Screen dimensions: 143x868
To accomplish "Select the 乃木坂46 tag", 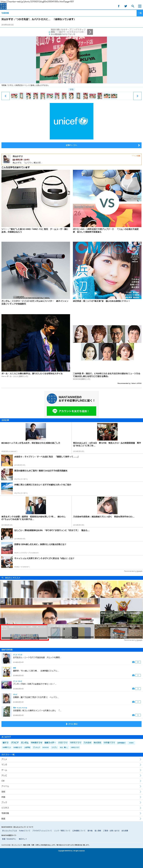I will pyautogui.click(x=87, y=743).
